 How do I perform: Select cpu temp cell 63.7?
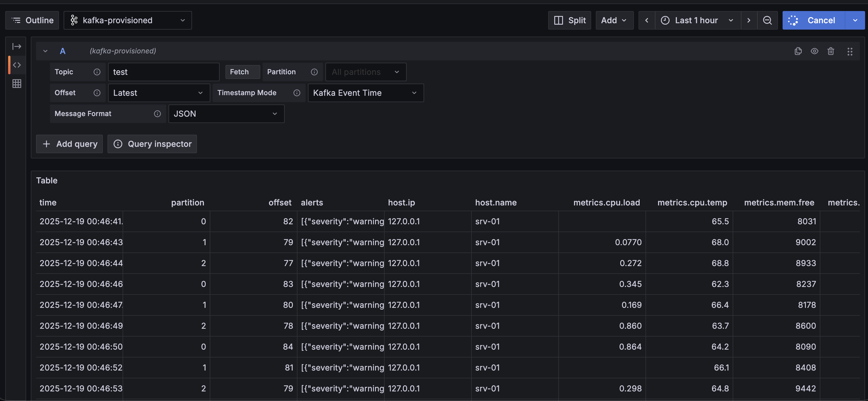[x=689, y=326]
